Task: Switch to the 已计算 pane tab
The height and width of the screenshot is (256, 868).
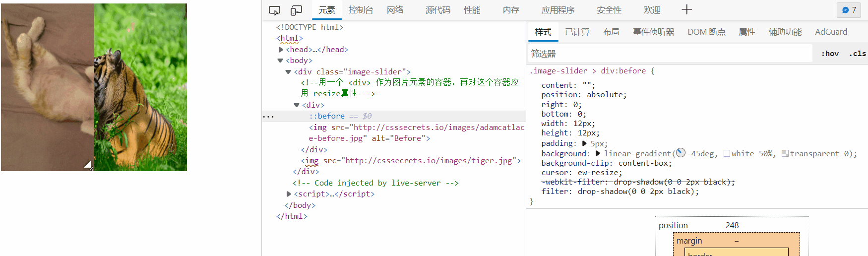Action: 577,32
